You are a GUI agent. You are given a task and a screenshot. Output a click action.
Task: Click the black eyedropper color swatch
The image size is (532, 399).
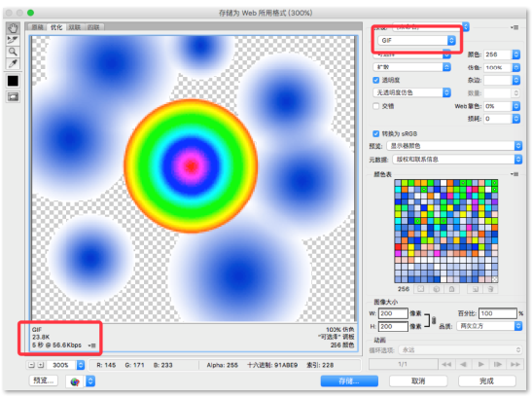13,81
